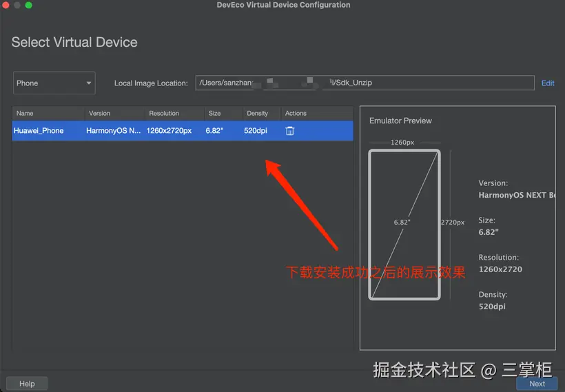The image size is (565, 392).
Task: Delete the Huawei_Phone virtual device
Action: point(289,131)
